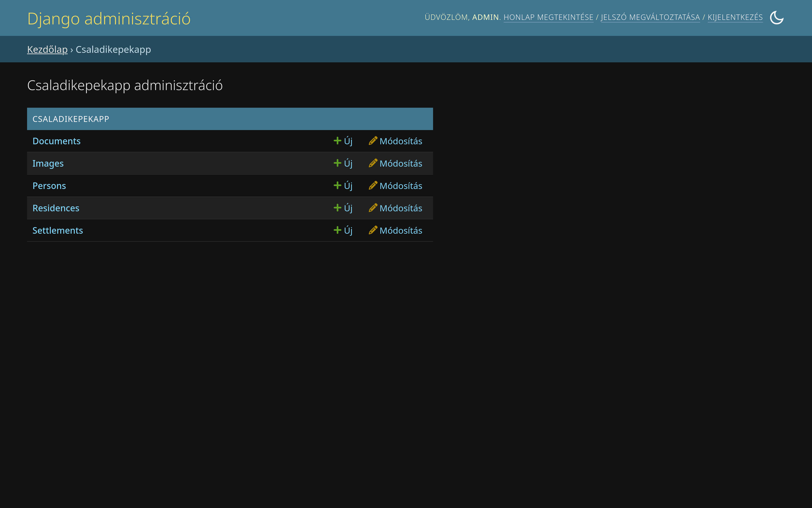Click the plus icon in the Settlements row
This screenshot has height=508, width=812.
point(337,230)
